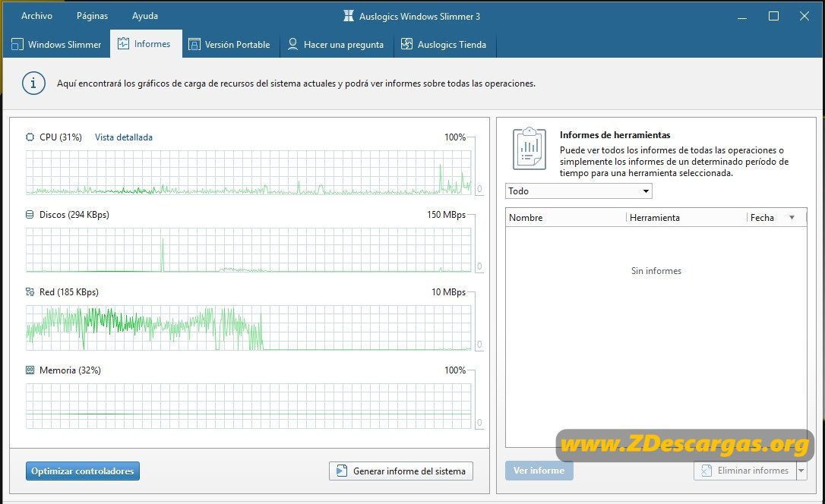Sort reports by Fecha column
The height and width of the screenshot is (504, 825).
pyautogui.click(x=776, y=218)
